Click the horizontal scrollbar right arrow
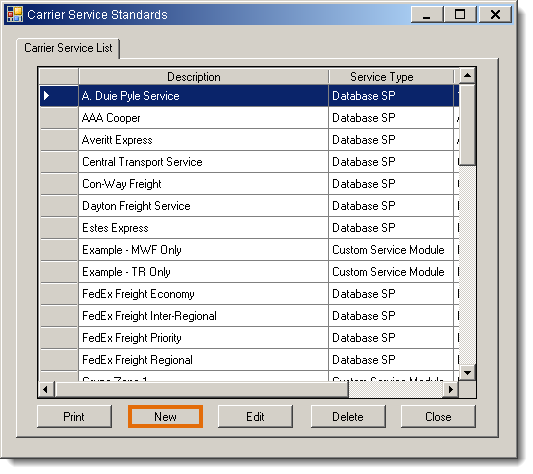The width and height of the screenshot is (533, 474). (x=451, y=389)
